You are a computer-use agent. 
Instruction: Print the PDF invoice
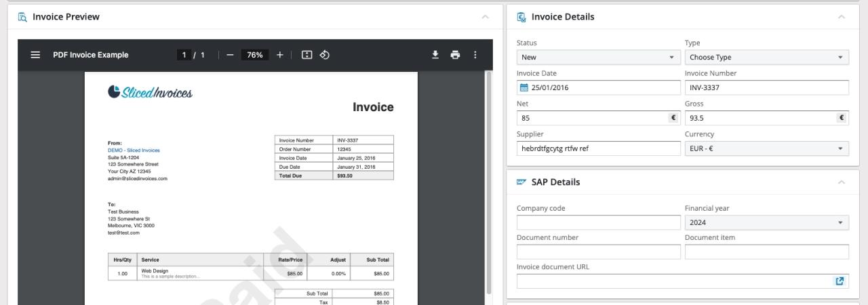point(455,55)
